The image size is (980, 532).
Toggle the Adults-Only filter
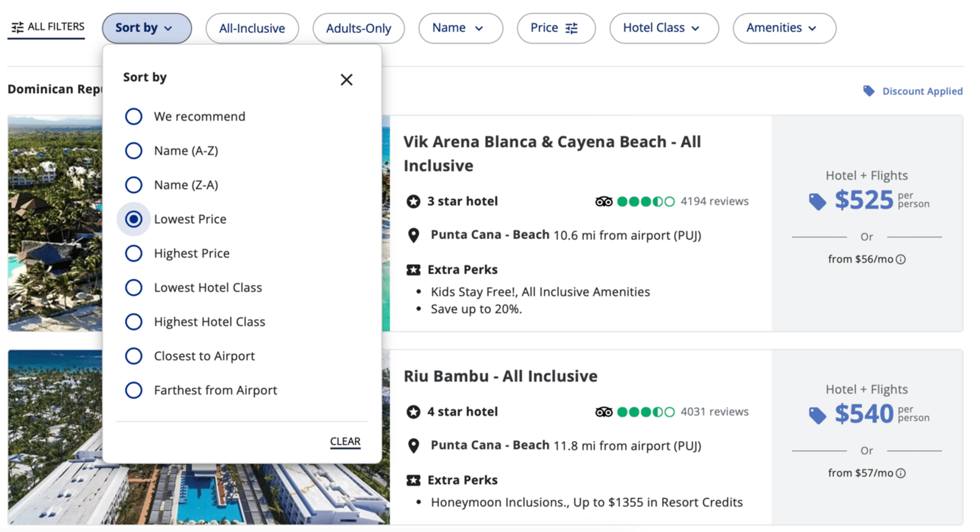pos(358,28)
